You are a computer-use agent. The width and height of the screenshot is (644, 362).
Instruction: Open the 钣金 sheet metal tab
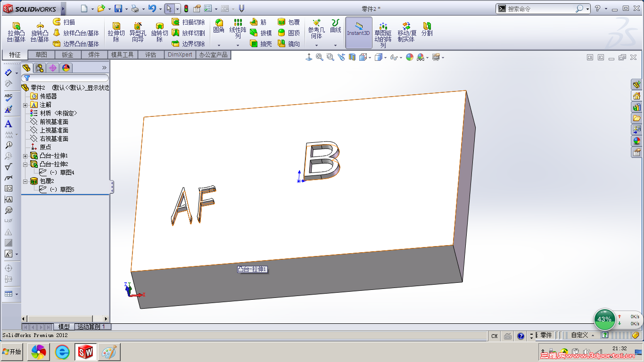click(68, 55)
